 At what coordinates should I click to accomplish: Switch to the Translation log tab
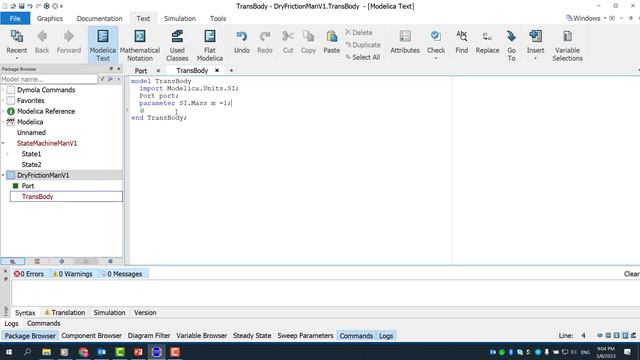point(64,313)
